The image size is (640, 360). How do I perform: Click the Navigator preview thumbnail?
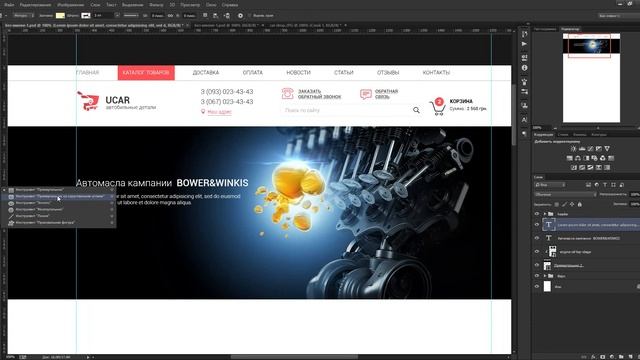click(591, 78)
